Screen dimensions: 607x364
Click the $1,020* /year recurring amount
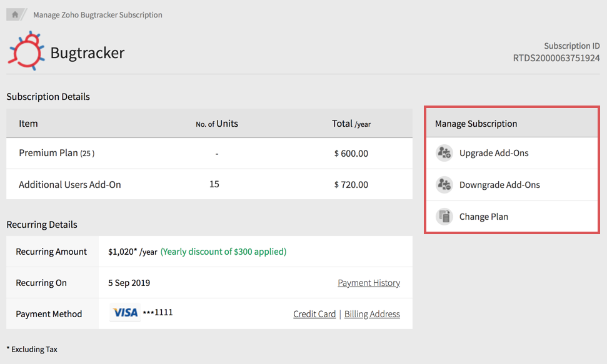point(133,252)
